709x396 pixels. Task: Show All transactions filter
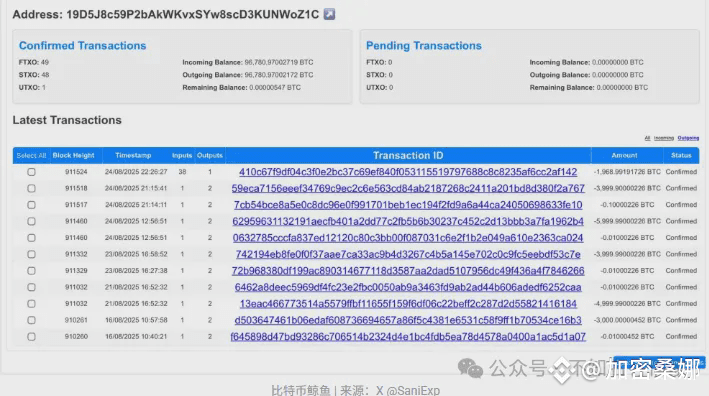(647, 138)
